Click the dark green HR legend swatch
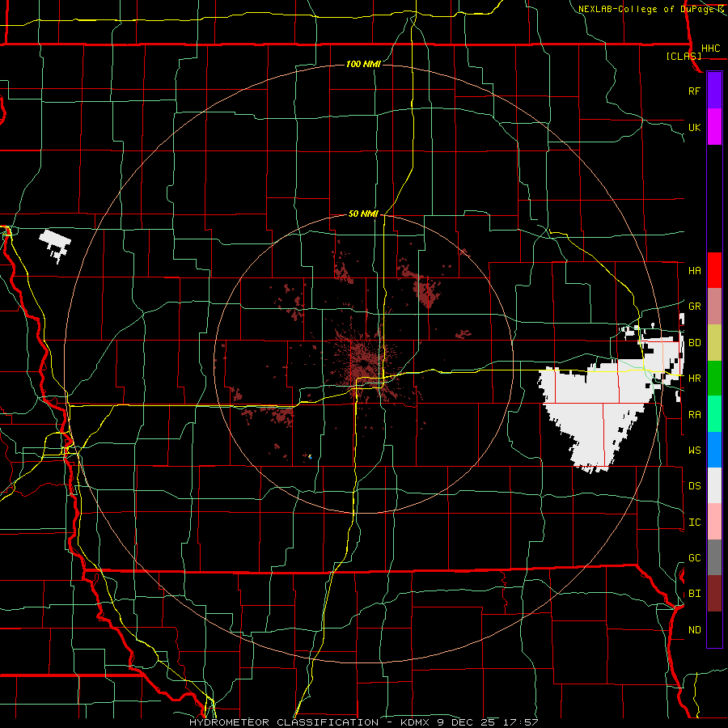 pos(714,379)
